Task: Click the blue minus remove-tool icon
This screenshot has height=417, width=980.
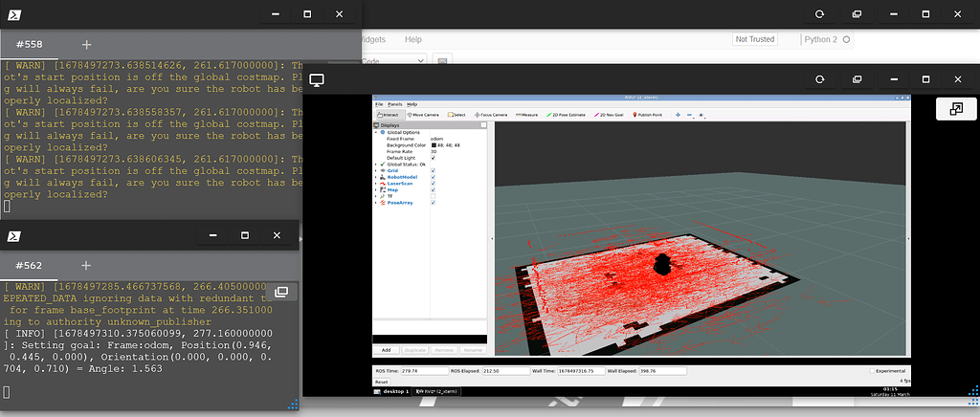Action: (x=689, y=115)
